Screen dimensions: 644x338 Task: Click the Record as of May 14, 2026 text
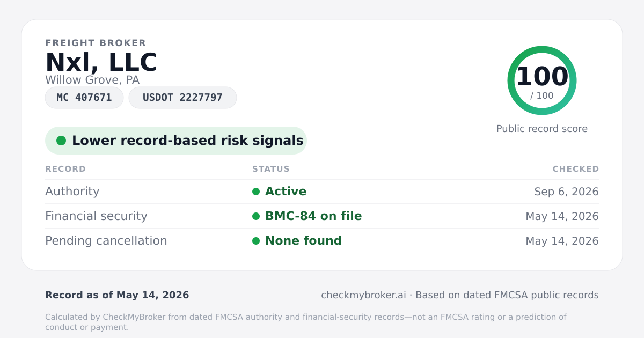coord(117,295)
